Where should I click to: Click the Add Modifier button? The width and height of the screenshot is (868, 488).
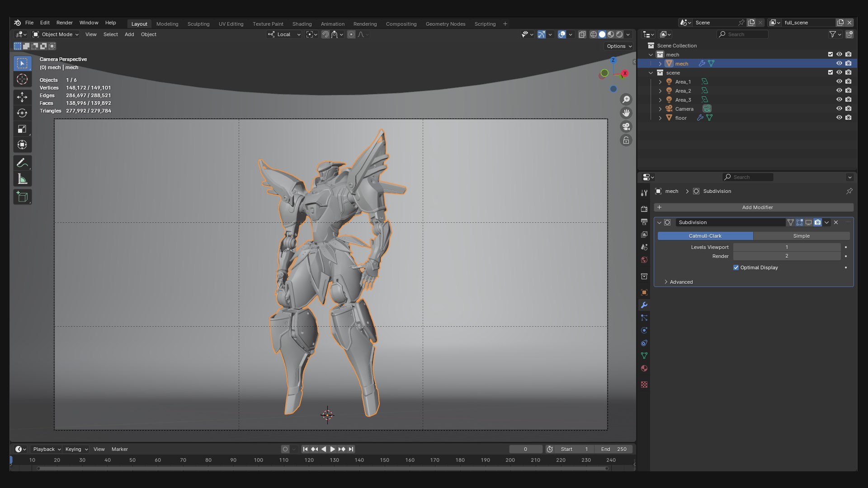click(754, 207)
